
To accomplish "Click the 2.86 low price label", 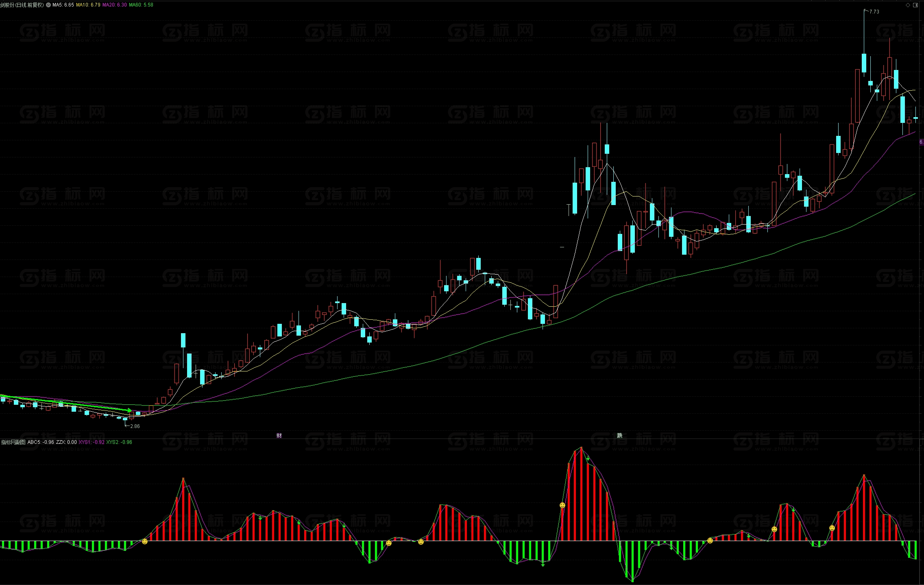I will 135,426.
